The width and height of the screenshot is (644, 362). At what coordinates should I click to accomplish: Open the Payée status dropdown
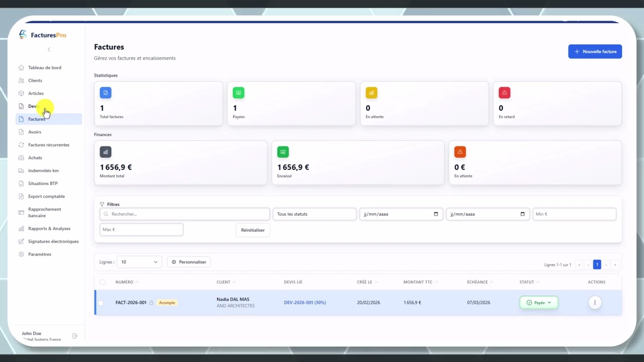point(539,303)
